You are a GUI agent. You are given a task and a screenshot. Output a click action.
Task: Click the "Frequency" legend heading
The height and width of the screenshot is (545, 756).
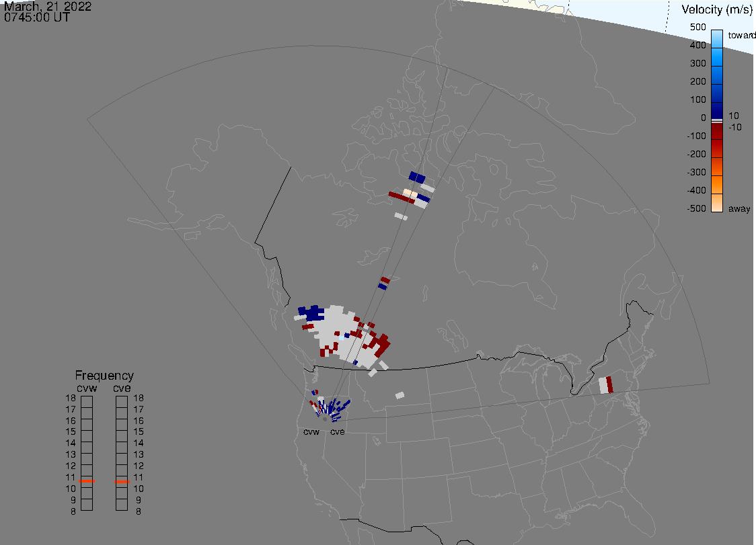click(x=104, y=376)
